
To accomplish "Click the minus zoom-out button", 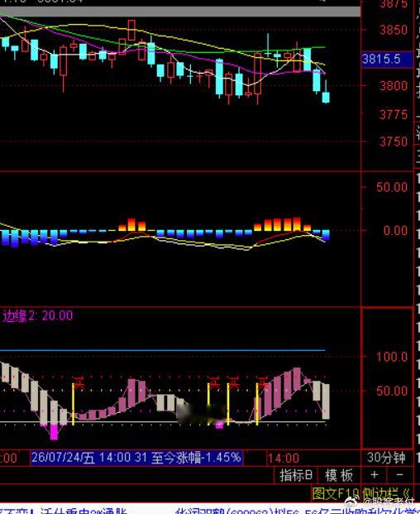I will pyautogui.click(x=399, y=475).
